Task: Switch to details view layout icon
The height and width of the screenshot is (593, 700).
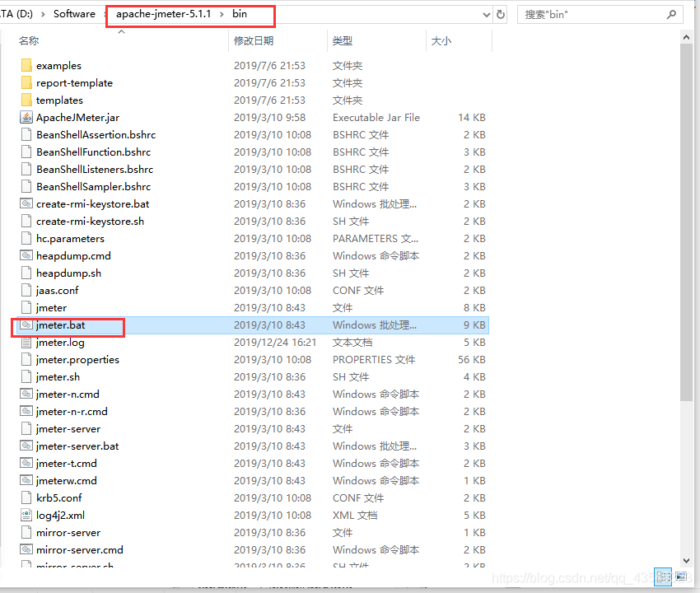Action: point(663,577)
